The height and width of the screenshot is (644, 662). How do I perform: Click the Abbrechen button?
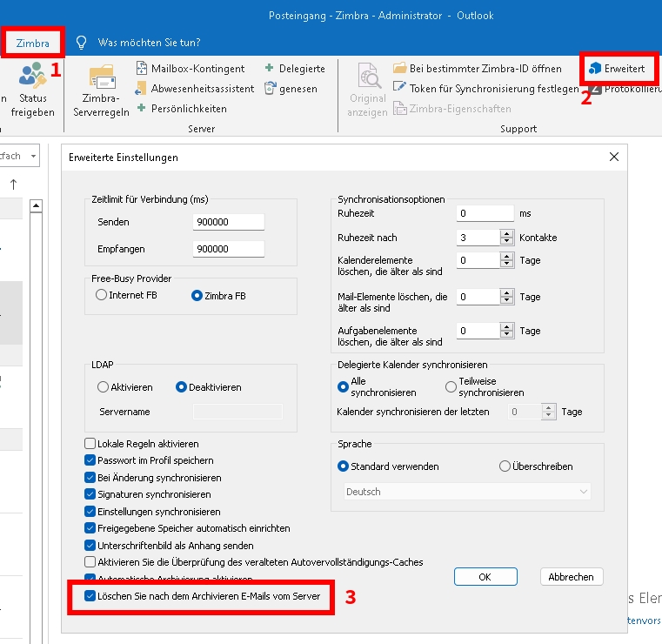[x=572, y=577]
